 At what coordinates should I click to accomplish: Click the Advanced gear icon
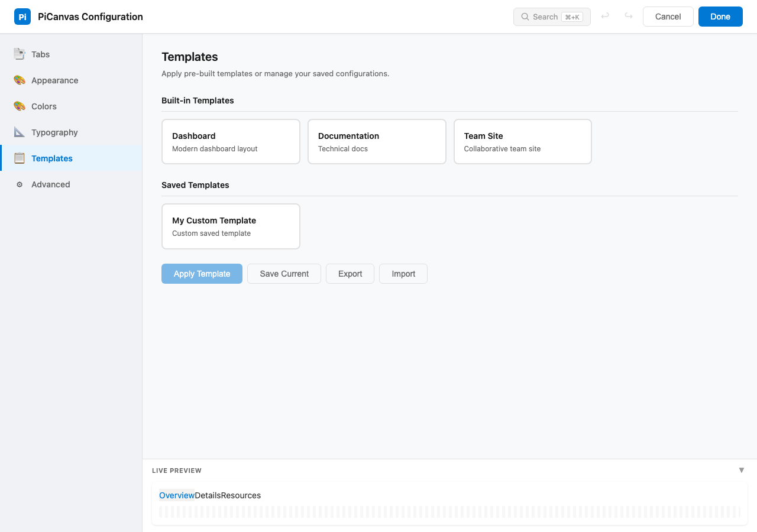(20, 184)
